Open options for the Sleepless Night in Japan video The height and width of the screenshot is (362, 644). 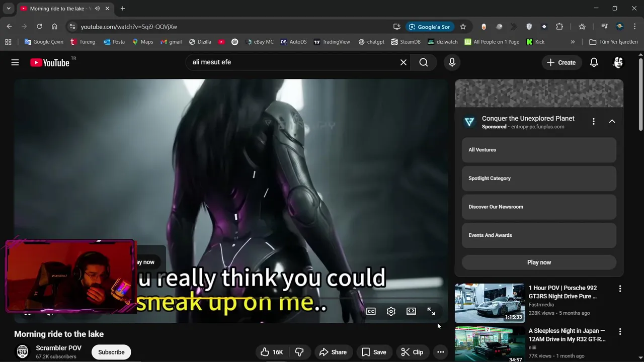pos(620,331)
